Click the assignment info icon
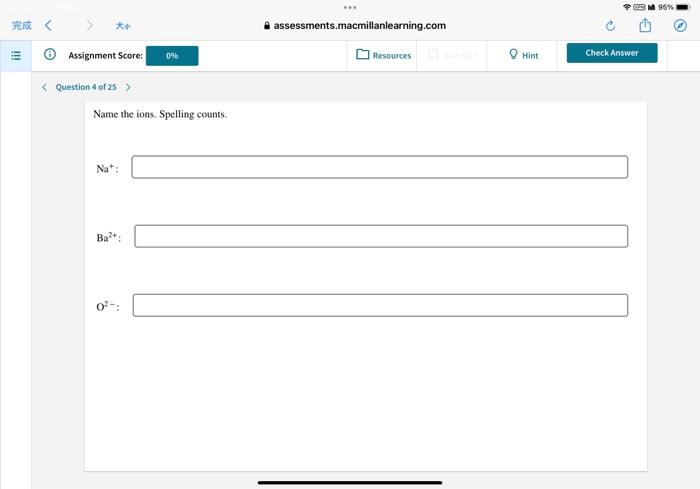This screenshot has width=700, height=489. 50,54
